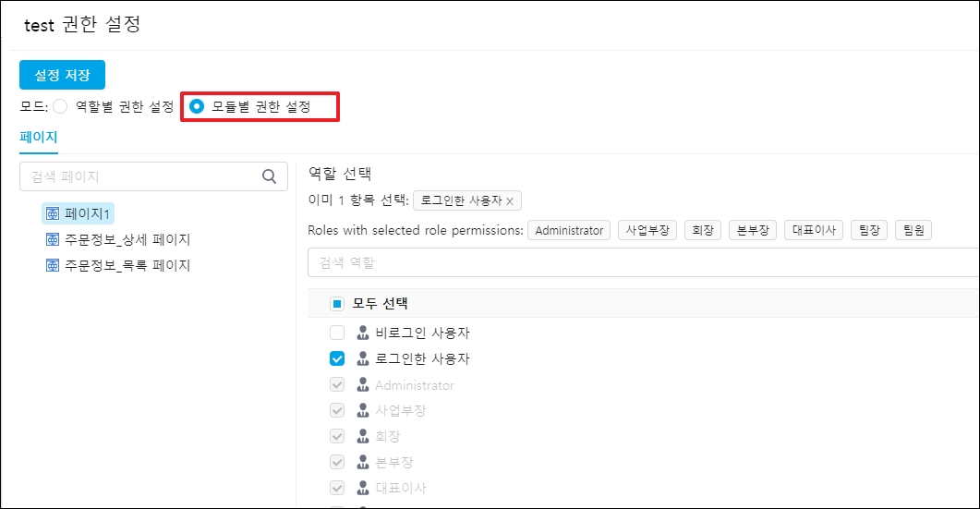Click the 주문정보_목록 페이지 page icon
The image size is (980, 509).
(x=53, y=266)
